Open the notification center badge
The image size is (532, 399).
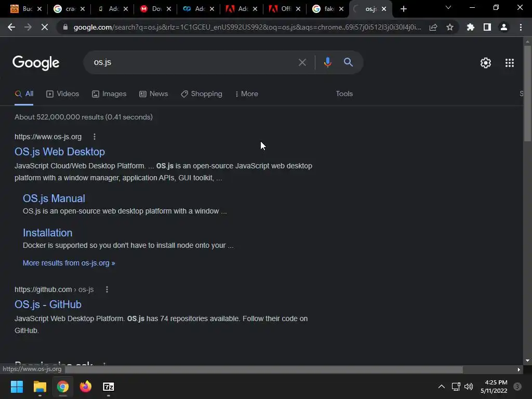[x=517, y=387]
